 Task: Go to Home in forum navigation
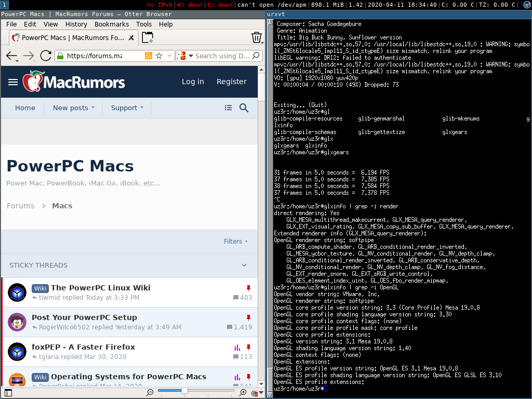point(25,108)
